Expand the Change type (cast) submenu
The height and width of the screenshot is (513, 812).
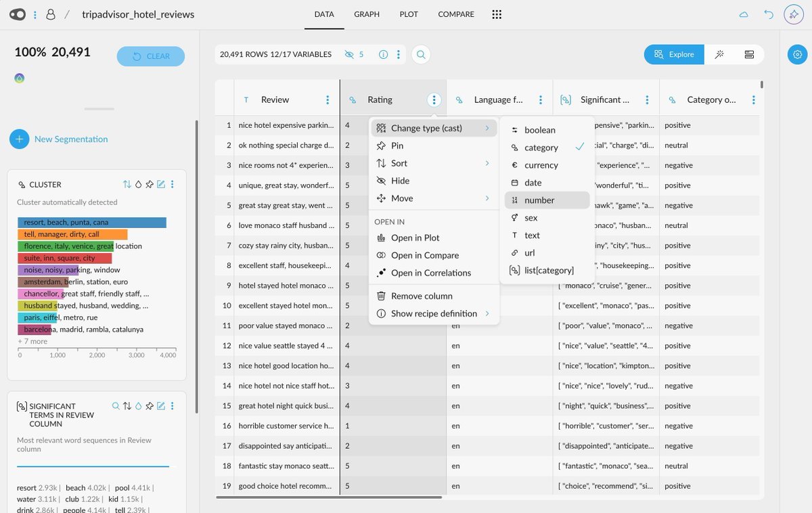tap(434, 128)
